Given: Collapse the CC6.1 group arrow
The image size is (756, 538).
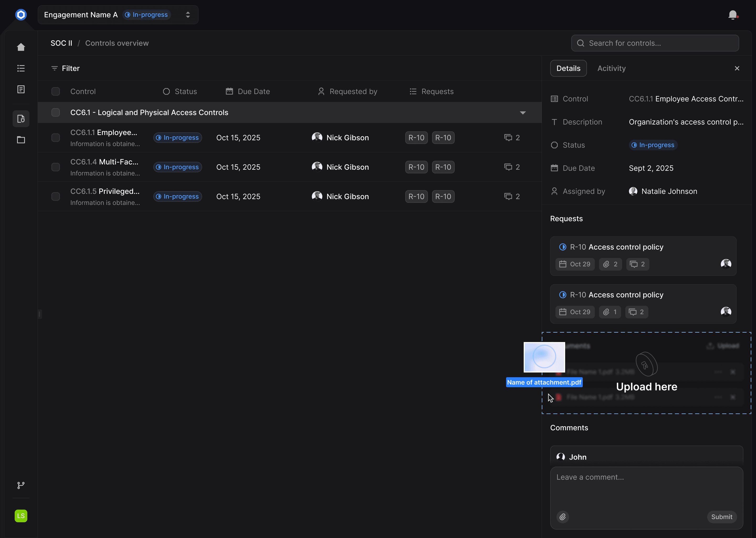Looking at the screenshot, I should [523, 113].
